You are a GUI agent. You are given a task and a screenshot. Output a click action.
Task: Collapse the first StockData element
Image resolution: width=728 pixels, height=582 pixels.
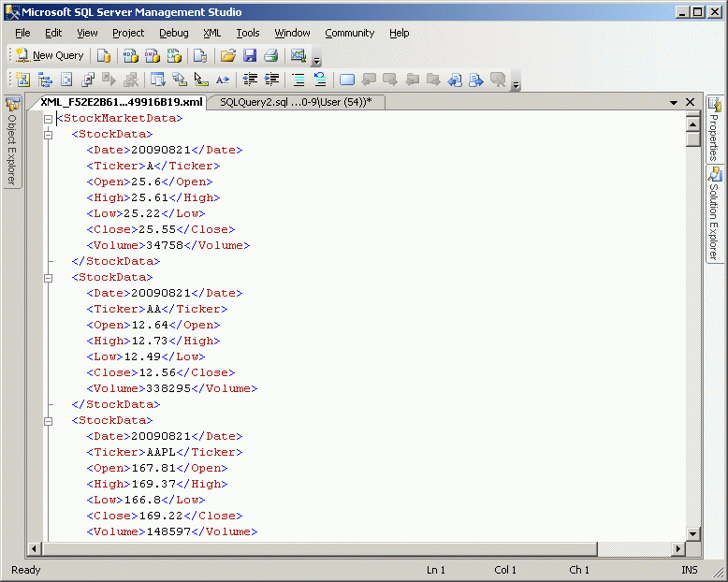point(48,135)
